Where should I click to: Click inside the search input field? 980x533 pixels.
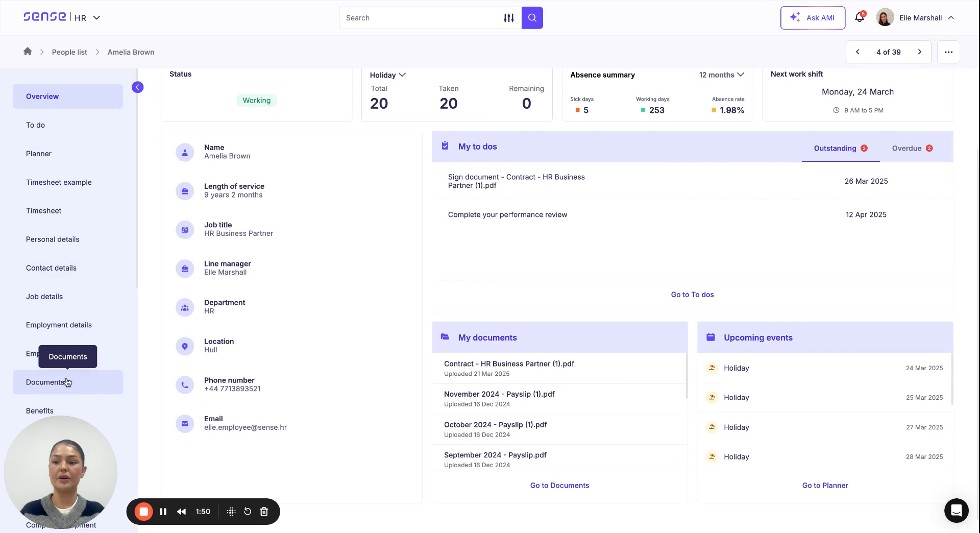(x=419, y=17)
